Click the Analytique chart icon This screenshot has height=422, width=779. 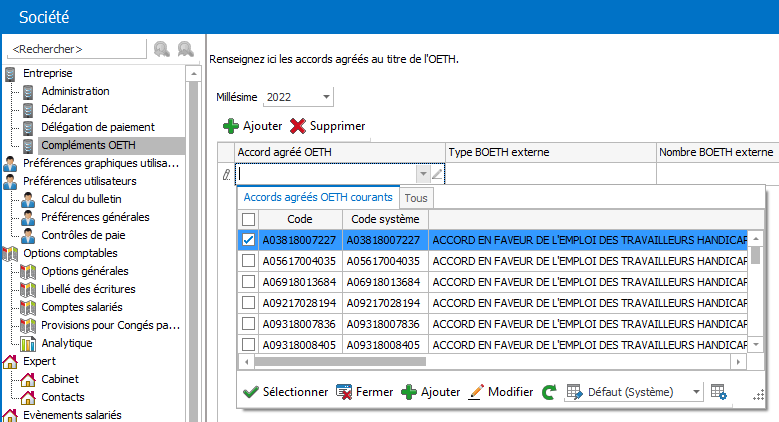(28, 343)
